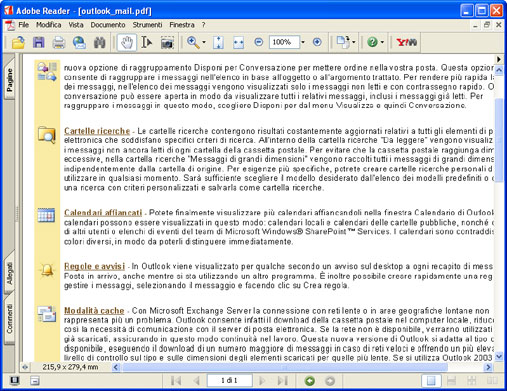The width and height of the screenshot is (507, 391).
Task: Click the vertical scrollbar down arrow
Action: tap(499, 357)
